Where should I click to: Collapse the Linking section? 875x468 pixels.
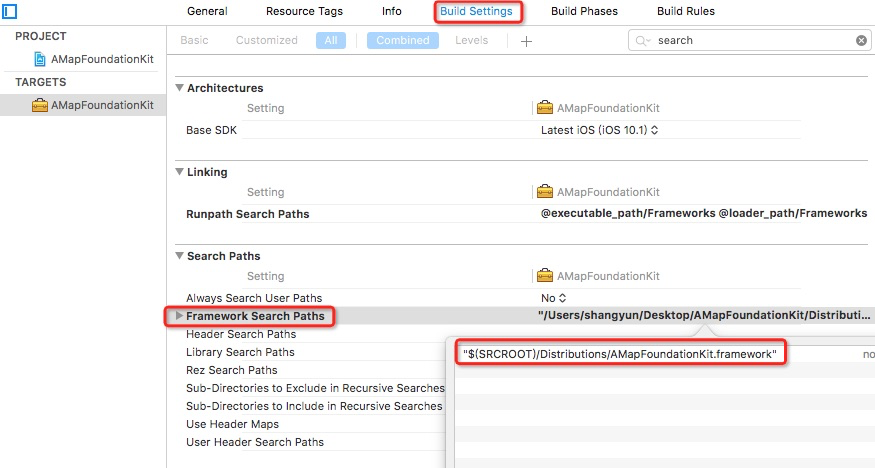click(x=180, y=172)
